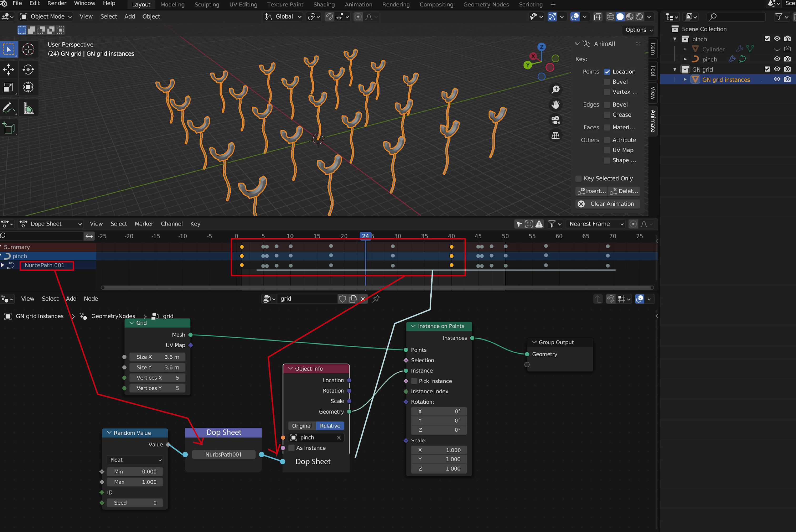This screenshot has height=532, width=796.
Task: Open Object Mode dropdown
Action: click(x=46, y=17)
